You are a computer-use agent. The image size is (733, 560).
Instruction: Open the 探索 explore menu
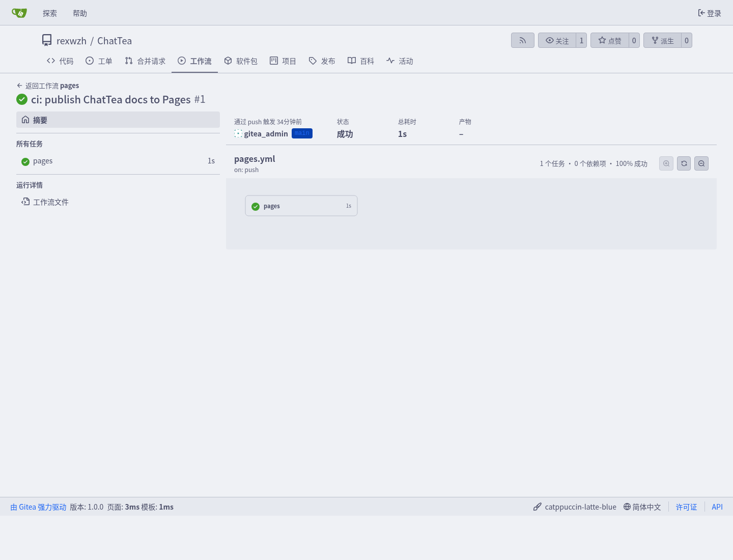pyautogui.click(x=50, y=13)
